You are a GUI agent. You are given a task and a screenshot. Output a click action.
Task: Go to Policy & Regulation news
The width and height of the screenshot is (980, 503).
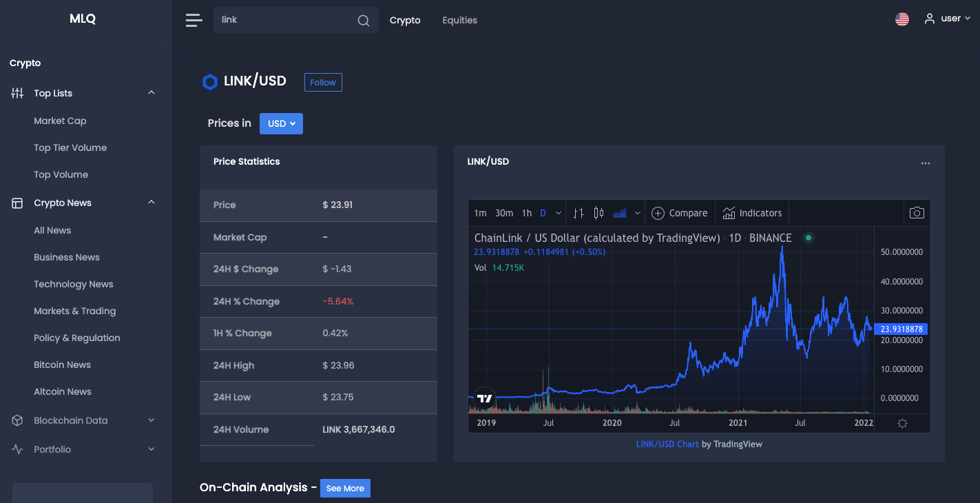[77, 338]
